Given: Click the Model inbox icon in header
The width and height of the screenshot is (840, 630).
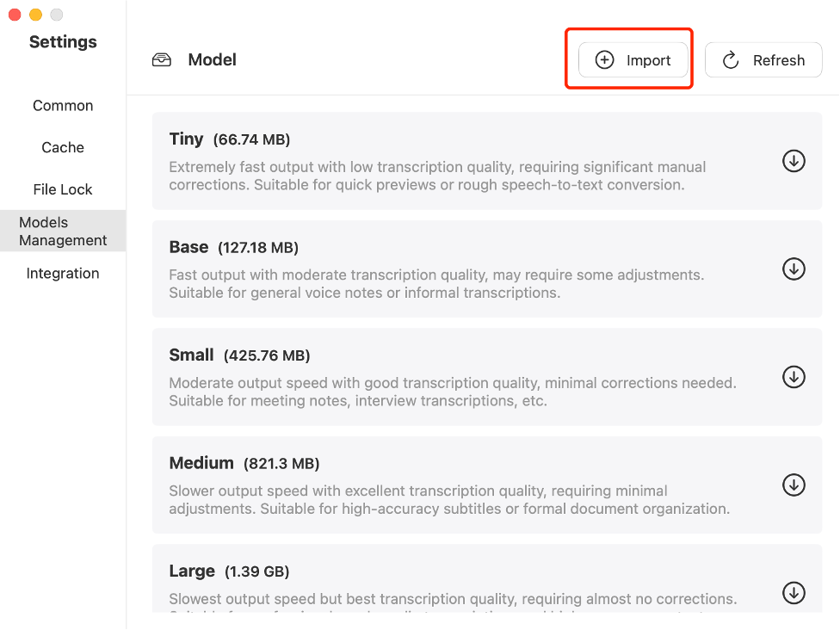Looking at the screenshot, I should pyautogui.click(x=162, y=60).
